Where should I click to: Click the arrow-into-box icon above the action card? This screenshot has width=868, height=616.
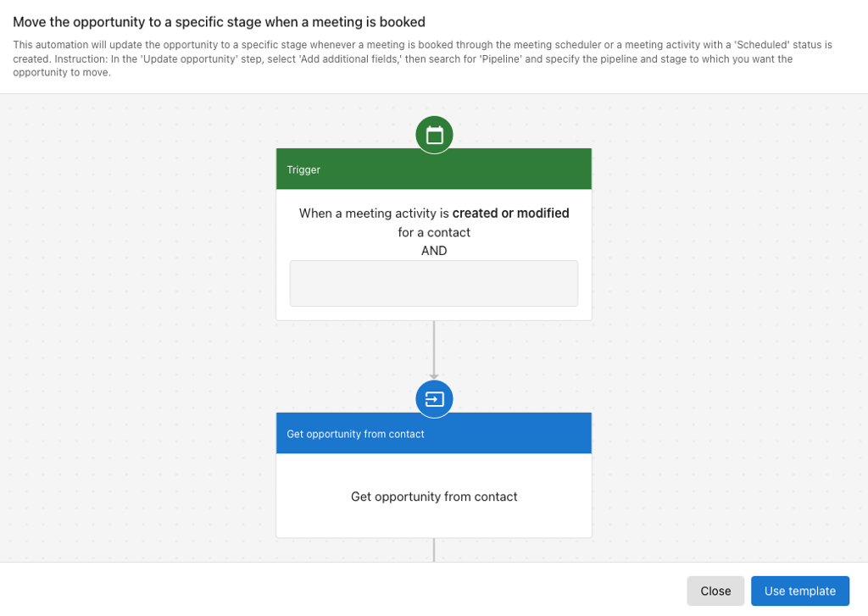coord(433,398)
